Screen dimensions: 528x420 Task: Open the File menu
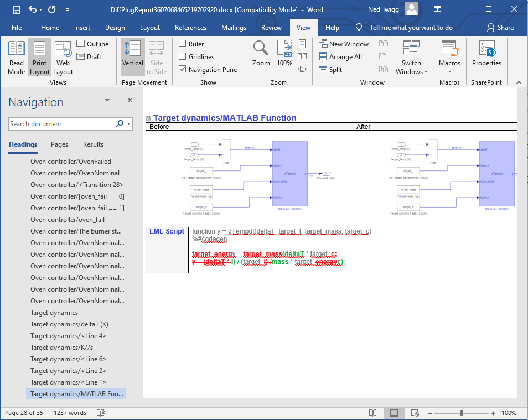pyautogui.click(x=17, y=28)
